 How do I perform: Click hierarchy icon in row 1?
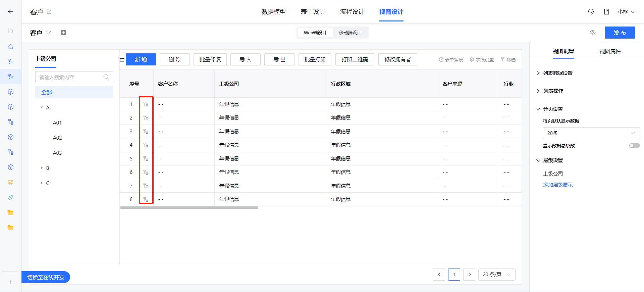click(x=146, y=104)
